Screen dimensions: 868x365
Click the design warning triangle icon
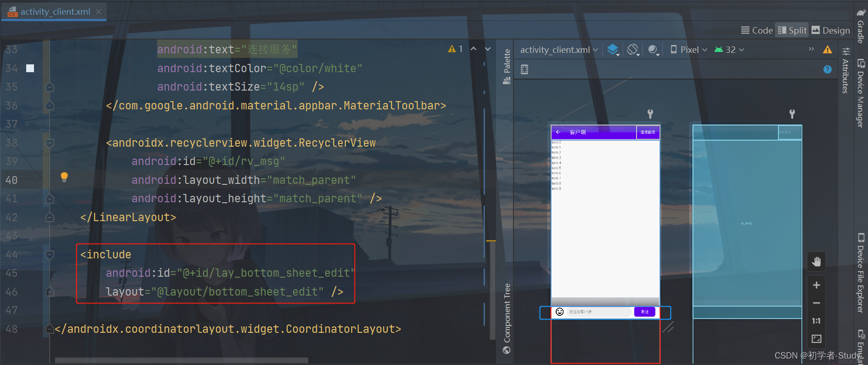pos(828,50)
